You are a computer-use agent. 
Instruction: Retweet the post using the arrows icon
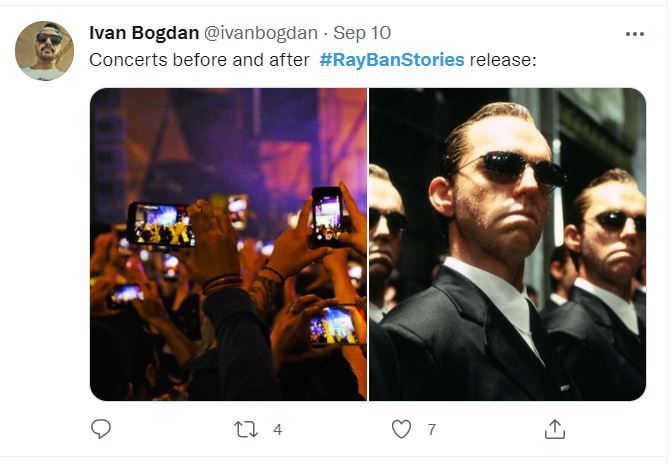[245, 429]
